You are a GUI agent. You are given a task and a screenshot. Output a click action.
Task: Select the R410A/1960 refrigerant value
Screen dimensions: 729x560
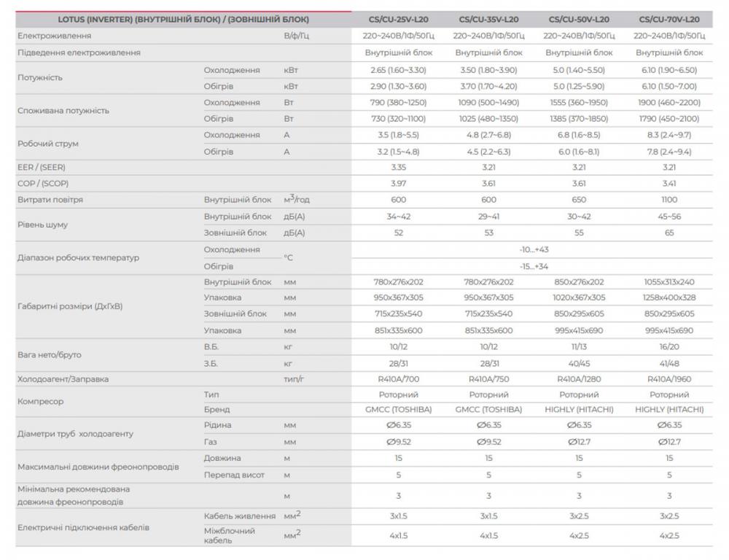[x=669, y=379]
